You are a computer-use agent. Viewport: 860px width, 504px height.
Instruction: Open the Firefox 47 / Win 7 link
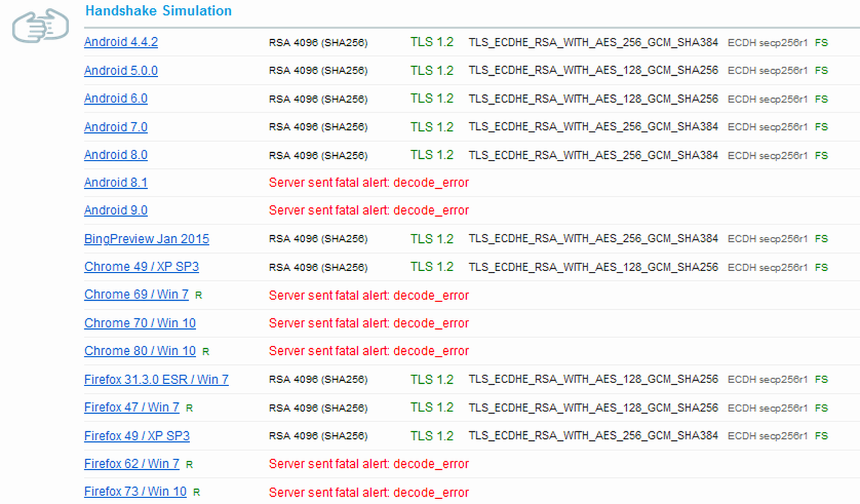point(132,407)
